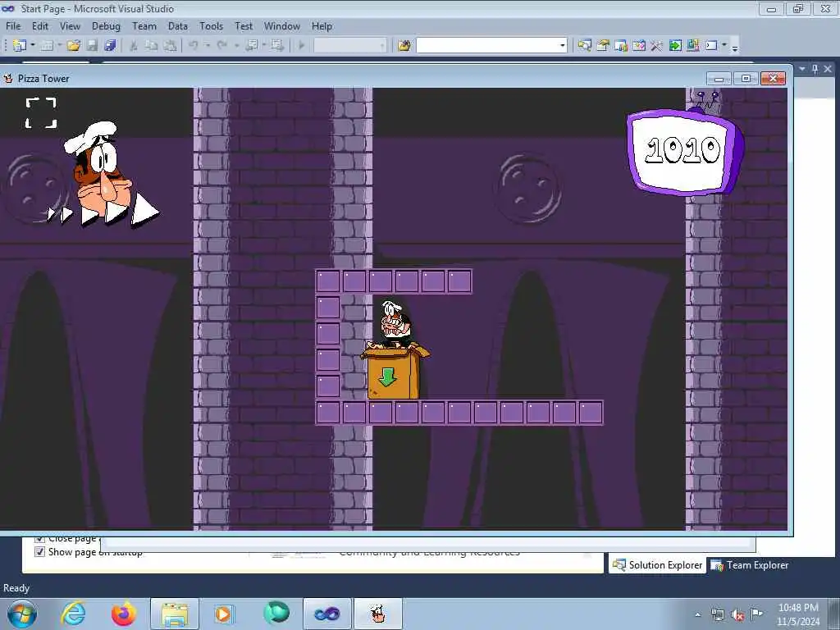Click the Paste clipboard icon
Screen dimensions: 840x630
[170, 46]
